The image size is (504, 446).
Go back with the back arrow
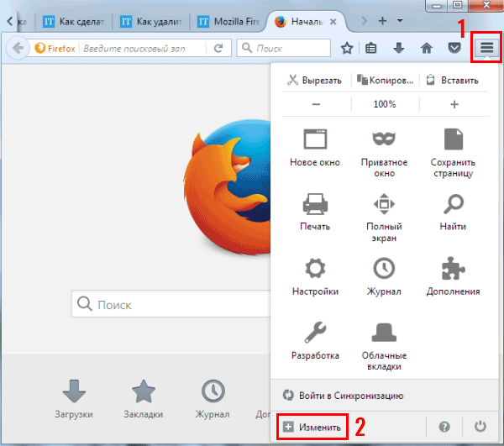pos(18,48)
